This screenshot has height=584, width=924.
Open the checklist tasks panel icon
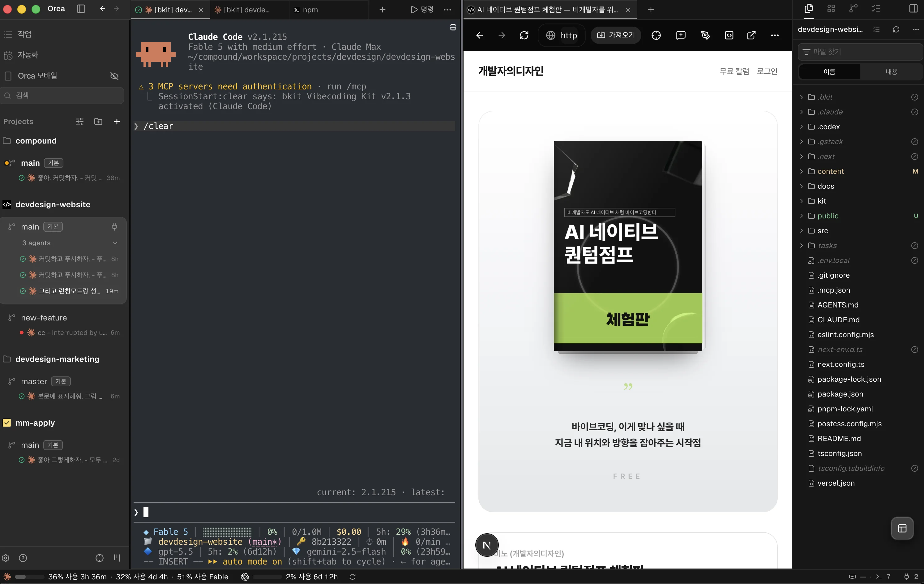pos(876,8)
